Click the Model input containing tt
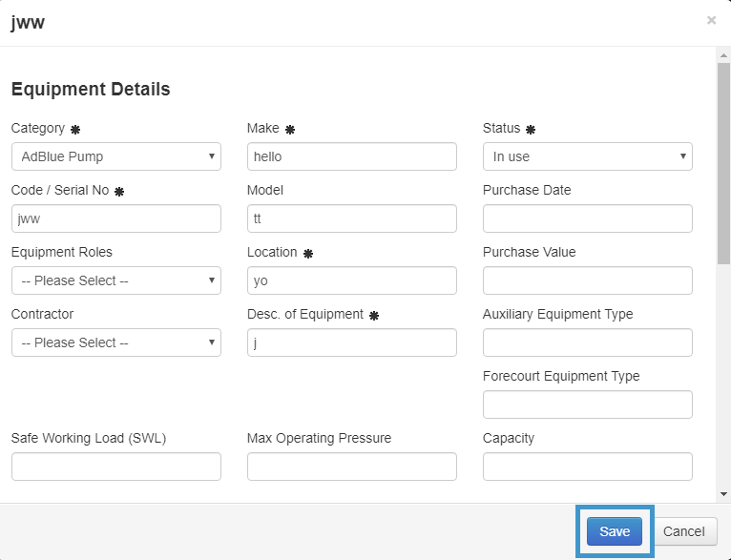 [352, 218]
